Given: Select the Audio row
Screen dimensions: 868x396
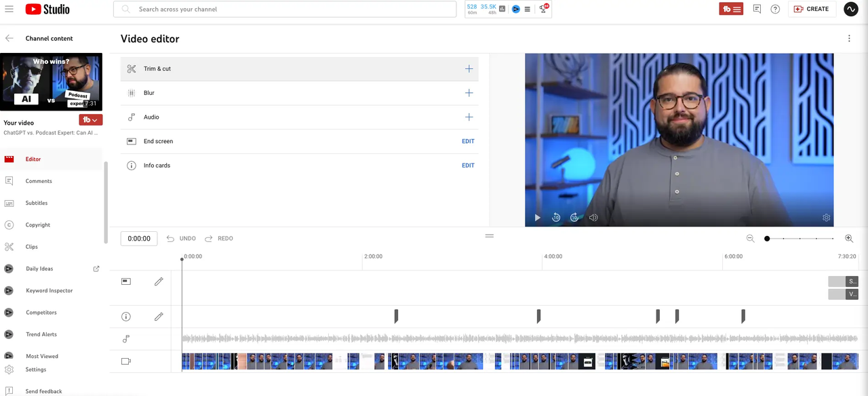Looking at the screenshot, I should tap(300, 117).
